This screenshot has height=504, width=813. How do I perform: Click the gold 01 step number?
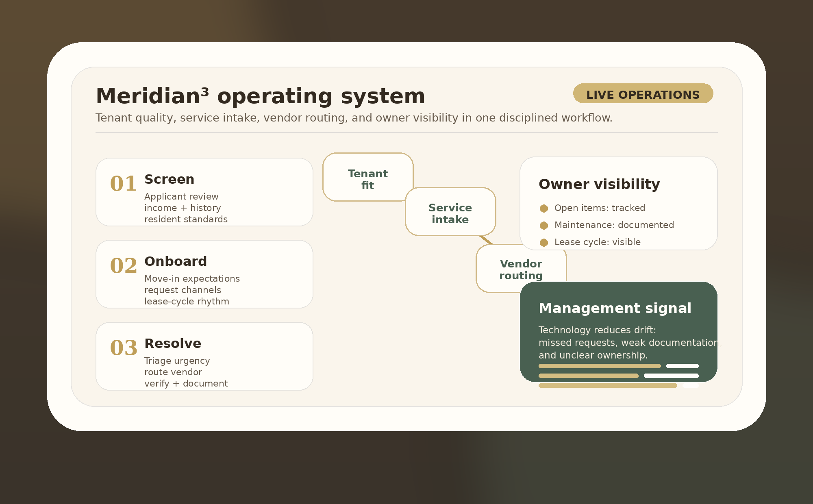[x=124, y=184]
